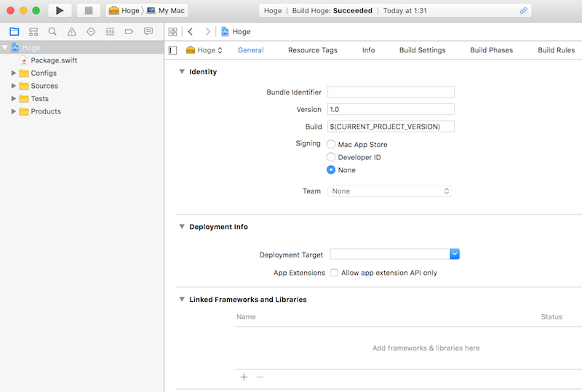Stop the running build
582x392 pixels.
click(88, 10)
